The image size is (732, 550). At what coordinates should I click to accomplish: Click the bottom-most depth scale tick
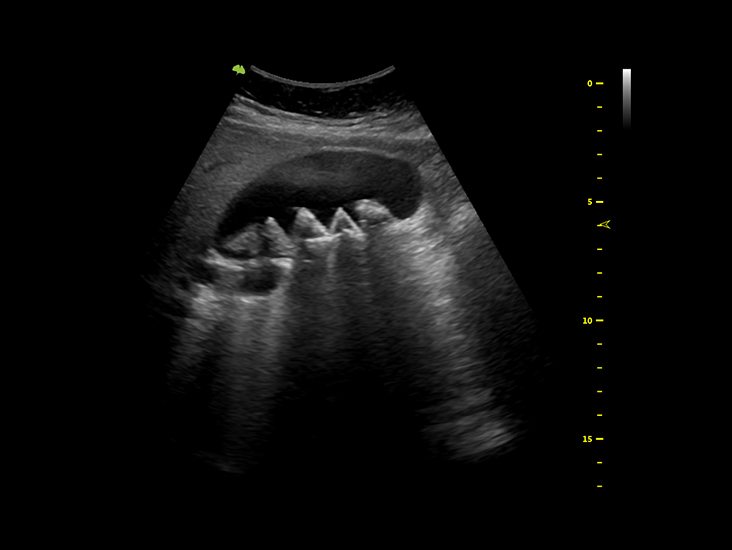click(599, 486)
